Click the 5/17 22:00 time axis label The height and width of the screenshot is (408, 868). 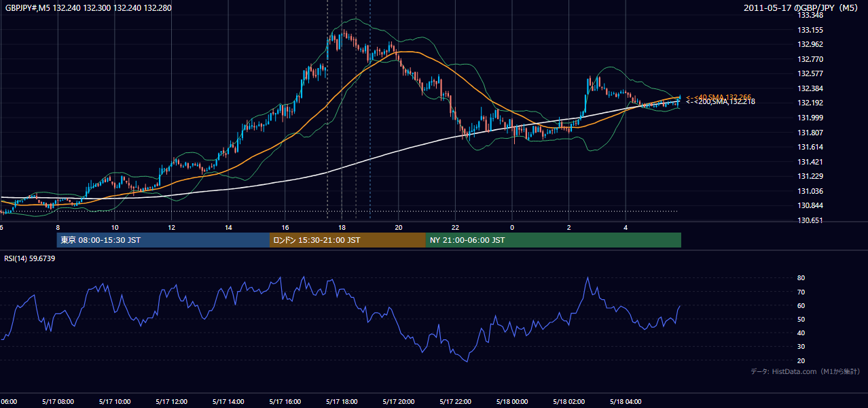[x=455, y=402]
